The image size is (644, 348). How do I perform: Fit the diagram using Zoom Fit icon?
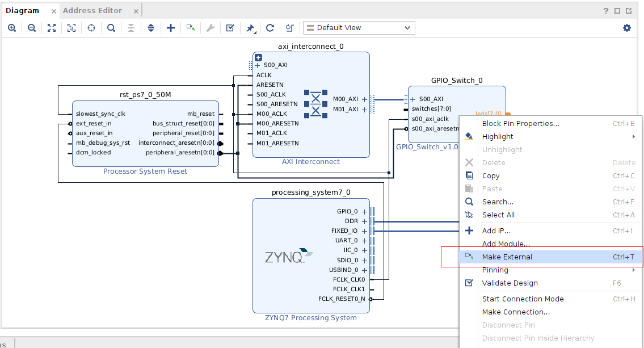(52, 28)
